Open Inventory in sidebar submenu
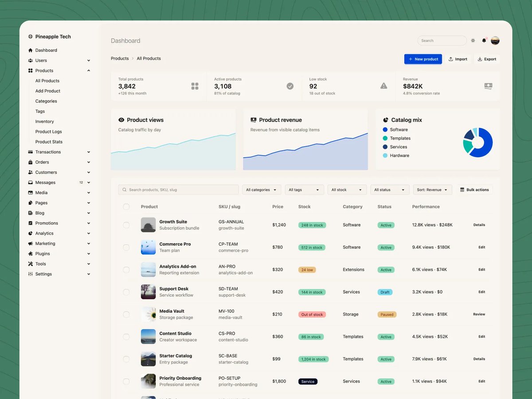The height and width of the screenshot is (399, 532). coord(45,122)
